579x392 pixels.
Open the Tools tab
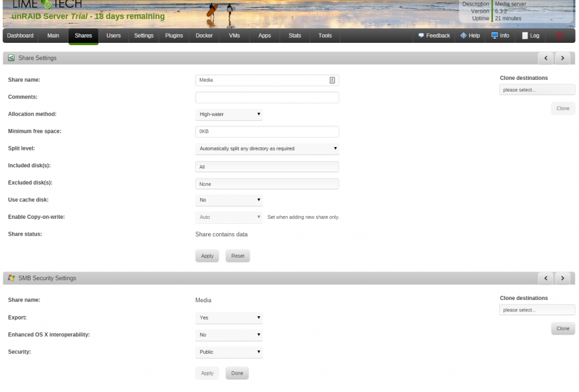[325, 36]
